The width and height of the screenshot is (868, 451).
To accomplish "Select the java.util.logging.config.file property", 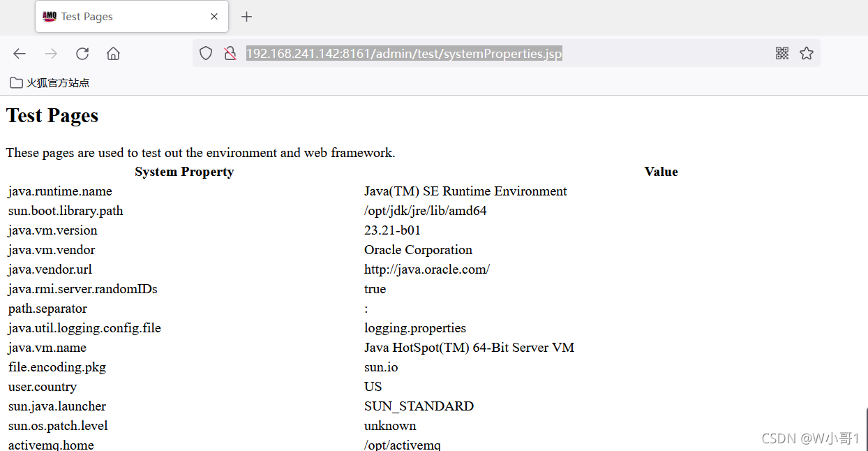I will pyautogui.click(x=84, y=328).
